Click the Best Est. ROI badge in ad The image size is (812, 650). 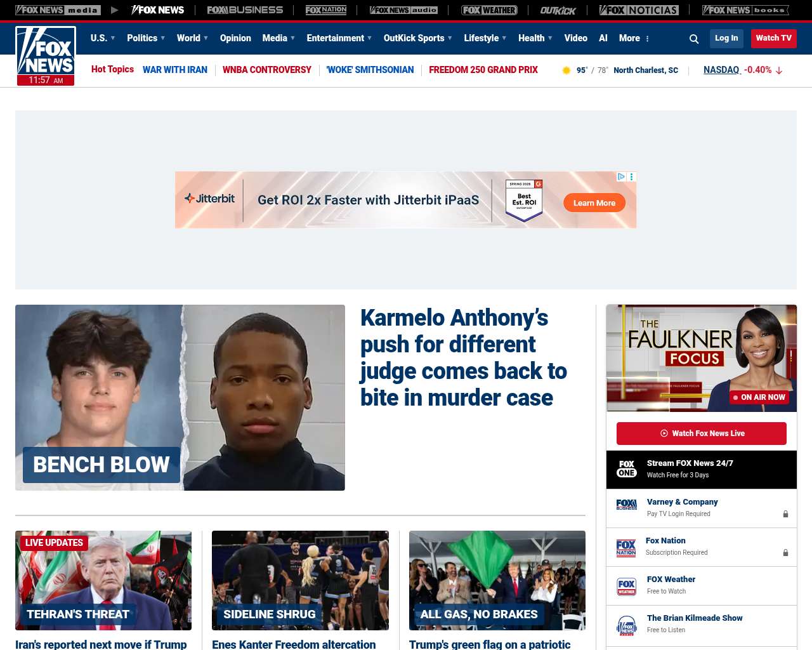tap(524, 200)
